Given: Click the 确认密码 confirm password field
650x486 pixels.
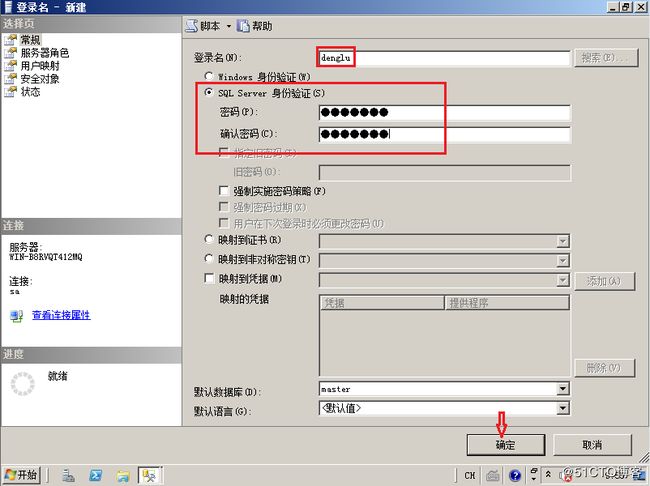Looking at the screenshot, I should [444, 134].
